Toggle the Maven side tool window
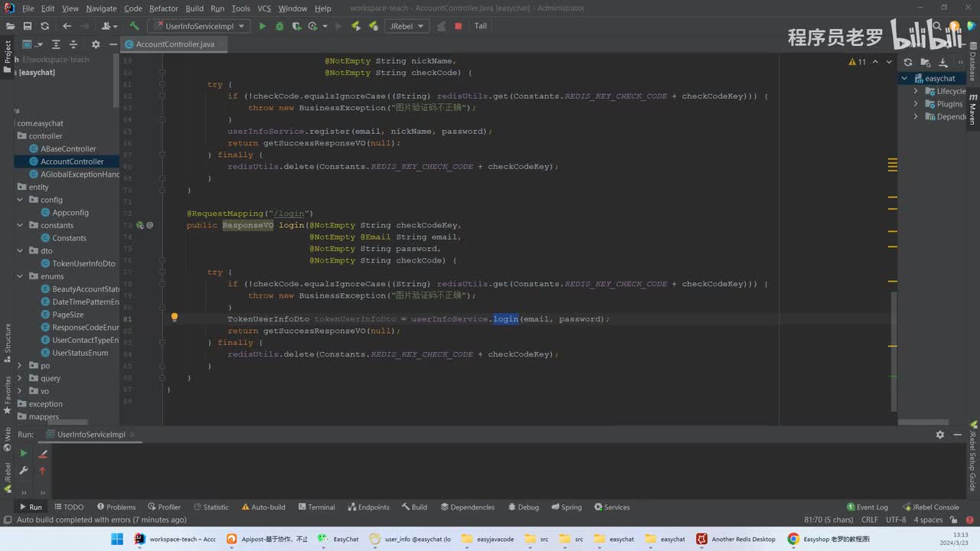 [x=972, y=109]
